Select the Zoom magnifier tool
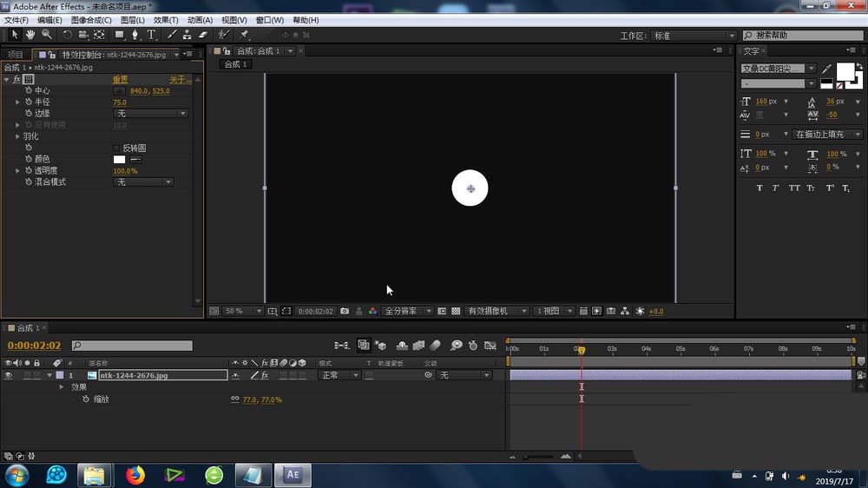 46,35
